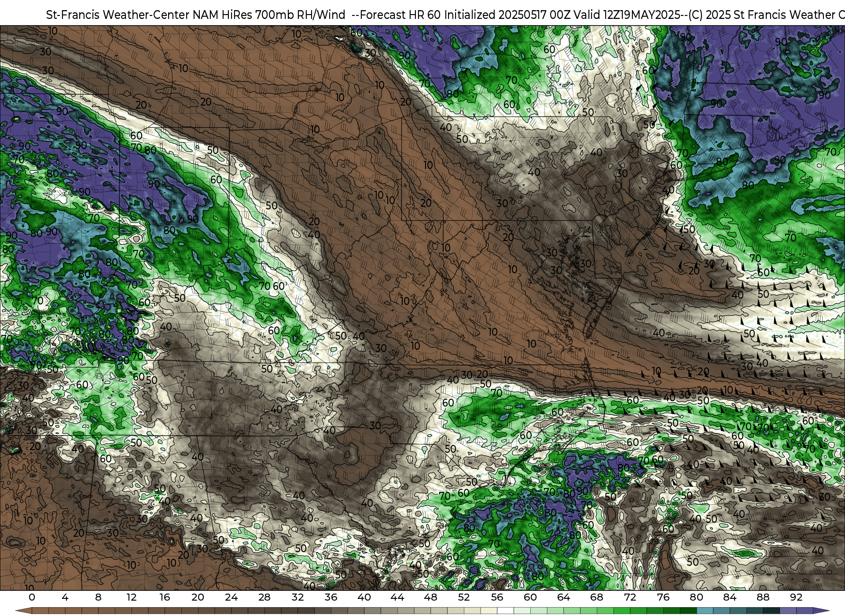Click the colorbar label '36'
The width and height of the screenshot is (845, 616).
pos(331,598)
